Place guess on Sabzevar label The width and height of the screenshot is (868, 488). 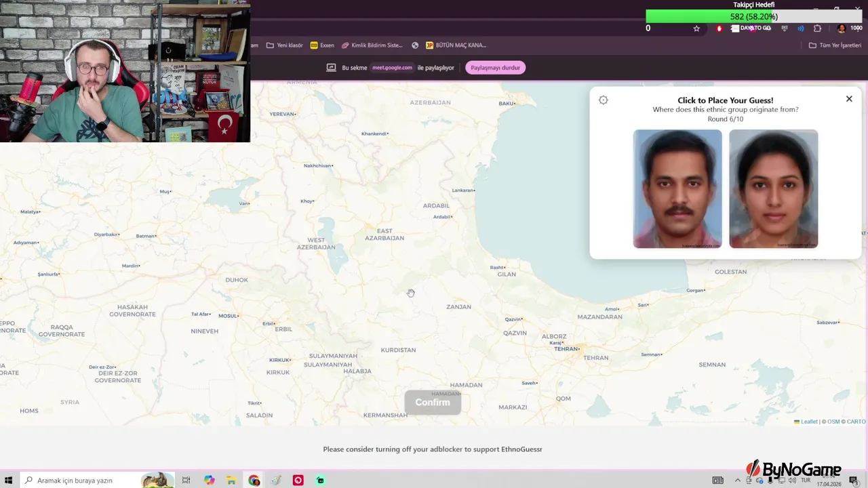coord(827,323)
